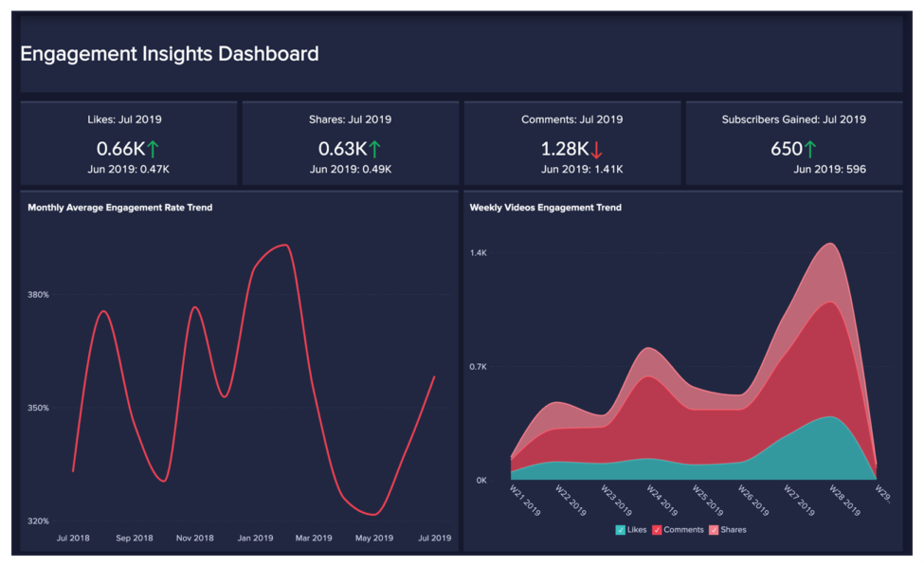The width and height of the screenshot is (924, 567).
Task: Click the green up arrow beside Subscribers 650
Action: [809, 149]
